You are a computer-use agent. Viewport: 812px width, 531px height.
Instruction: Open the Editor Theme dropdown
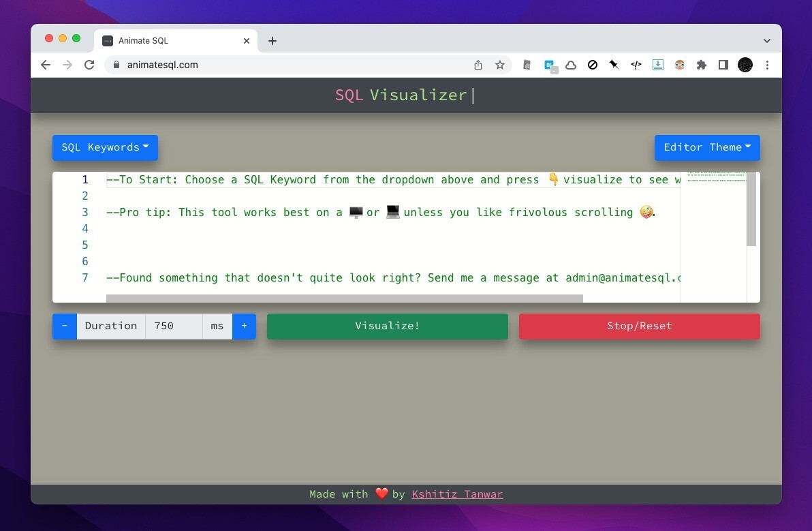point(706,147)
